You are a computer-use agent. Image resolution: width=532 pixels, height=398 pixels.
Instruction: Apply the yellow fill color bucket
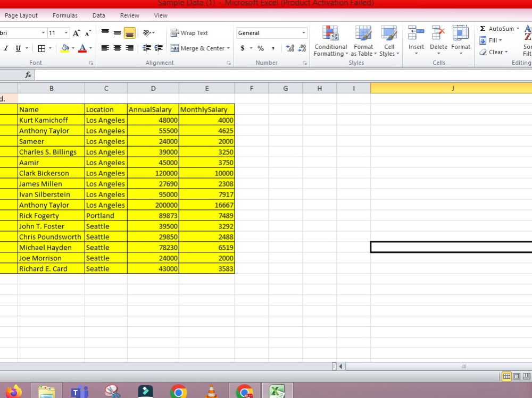[x=65, y=48]
